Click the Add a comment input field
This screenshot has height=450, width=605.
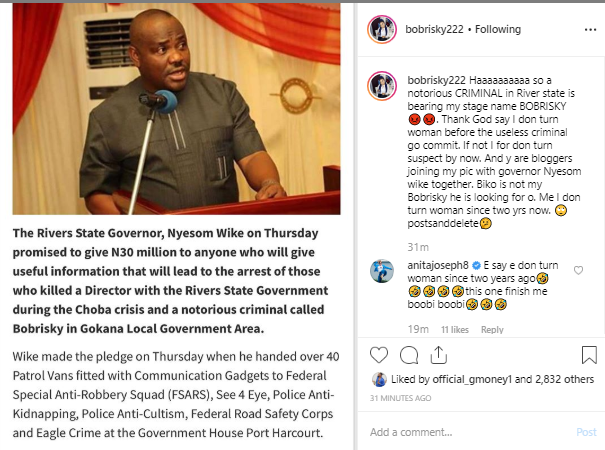pos(469,432)
